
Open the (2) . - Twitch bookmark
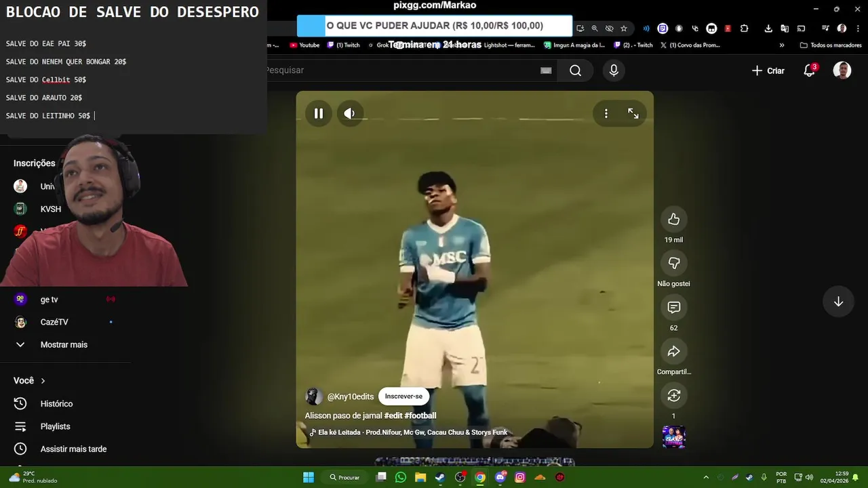pos(633,45)
